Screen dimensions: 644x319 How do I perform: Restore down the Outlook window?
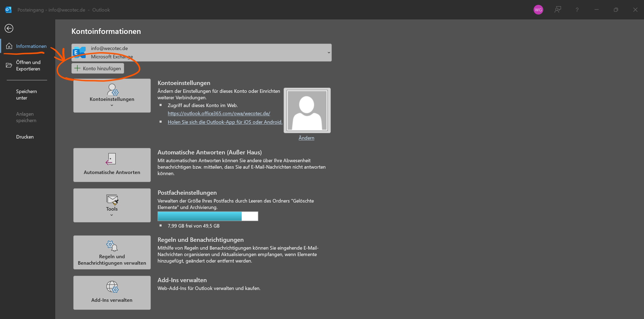coord(616,10)
